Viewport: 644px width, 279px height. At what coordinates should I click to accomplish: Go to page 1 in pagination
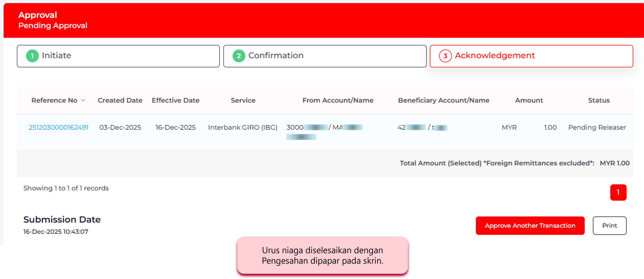point(618,192)
